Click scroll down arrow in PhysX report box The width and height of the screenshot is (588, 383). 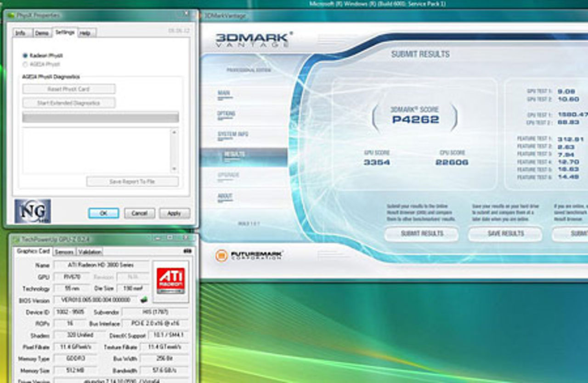(174, 169)
